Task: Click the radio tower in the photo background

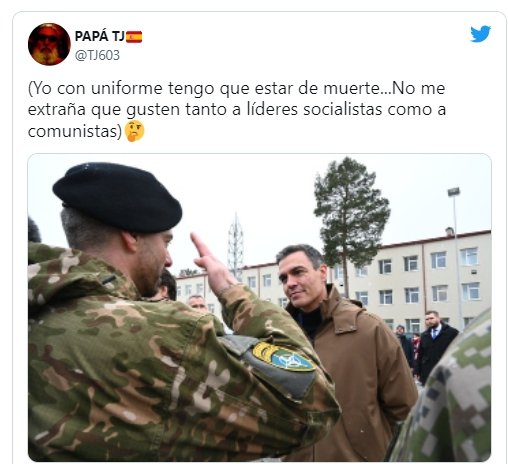Action: [x=236, y=245]
